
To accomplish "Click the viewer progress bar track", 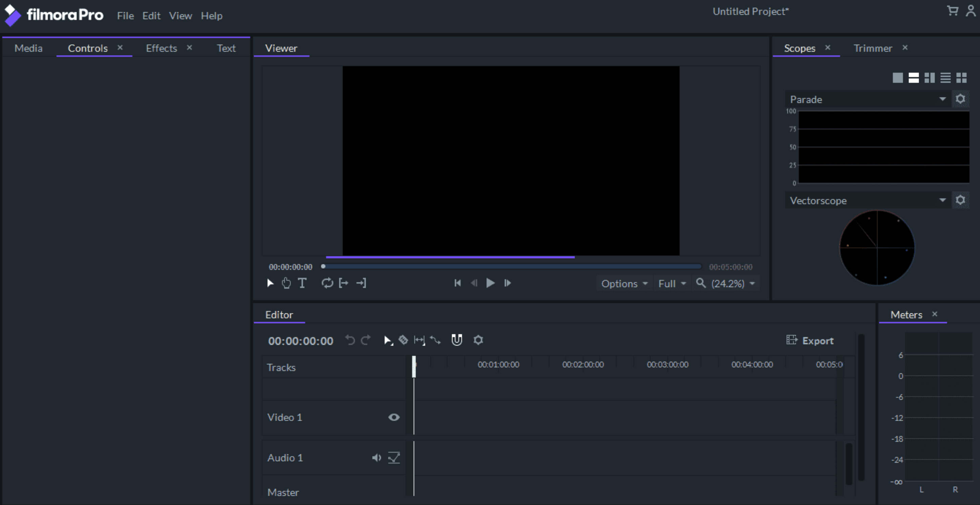I will click(512, 266).
